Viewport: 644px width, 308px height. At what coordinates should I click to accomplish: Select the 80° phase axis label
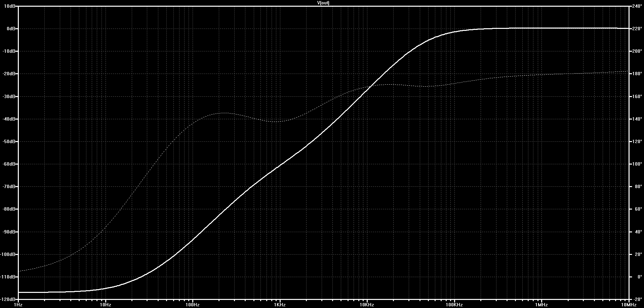(638, 186)
